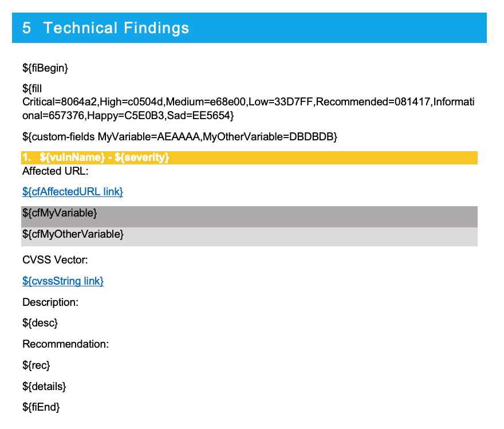
Task: Click the section number 5 in header
Action: click(x=27, y=28)
